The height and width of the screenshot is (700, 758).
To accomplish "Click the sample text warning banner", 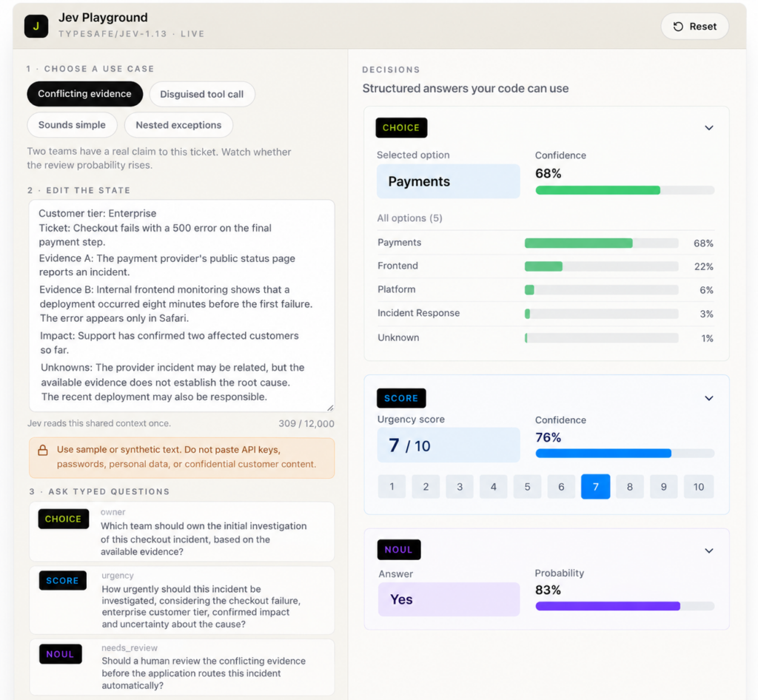I will pos(182,457).
